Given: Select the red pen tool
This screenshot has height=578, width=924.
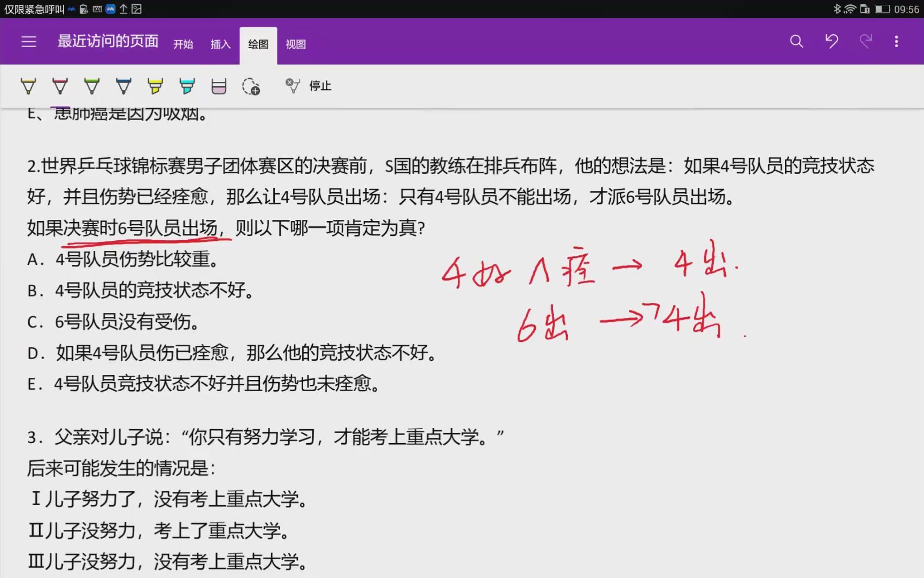Looking at the screenshot, I should pyautogui.click(x=60, y=86).
